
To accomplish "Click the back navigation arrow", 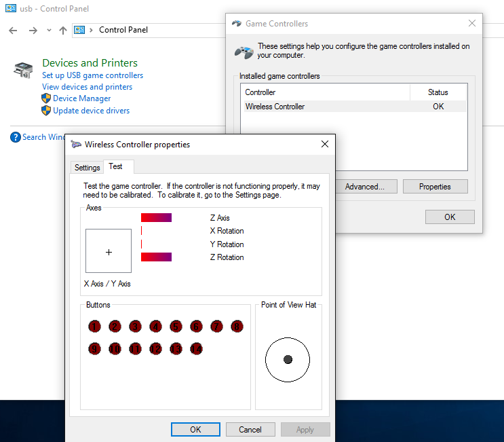I will click(13, 30).
